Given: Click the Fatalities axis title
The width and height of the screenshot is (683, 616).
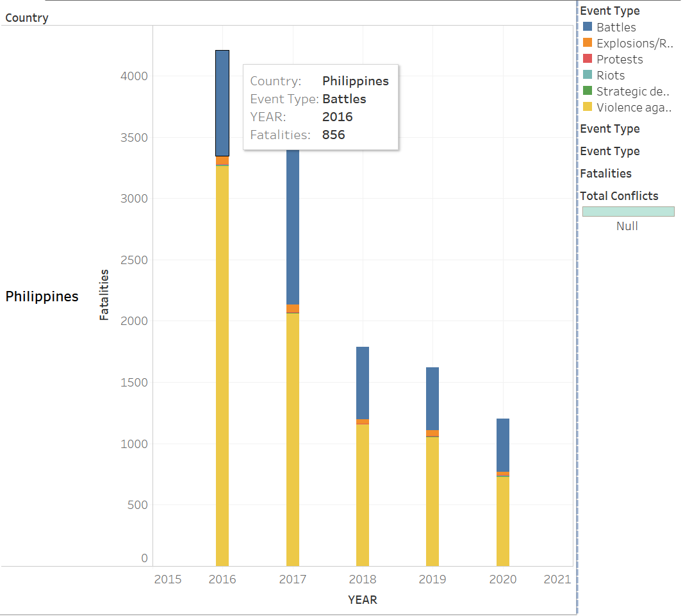Looking at the screenshot, I should click(104, 295).
